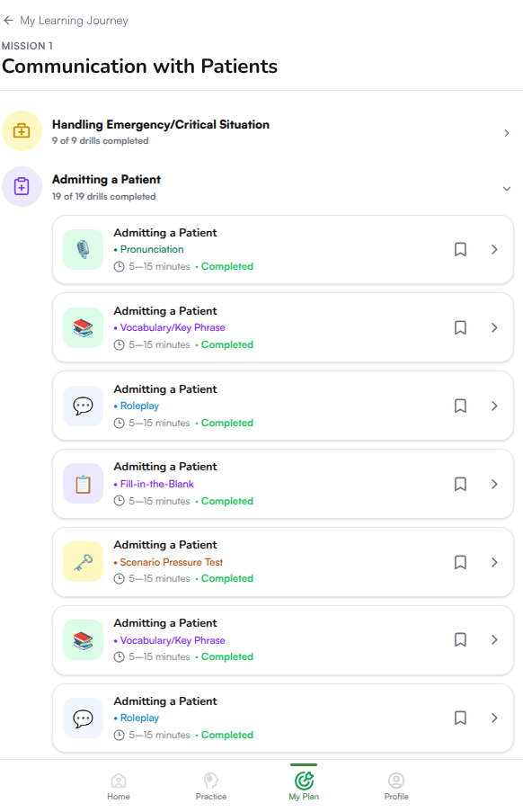Select the My Plan tab
Viewport: 523px width, 812px height.
point(304,786)
